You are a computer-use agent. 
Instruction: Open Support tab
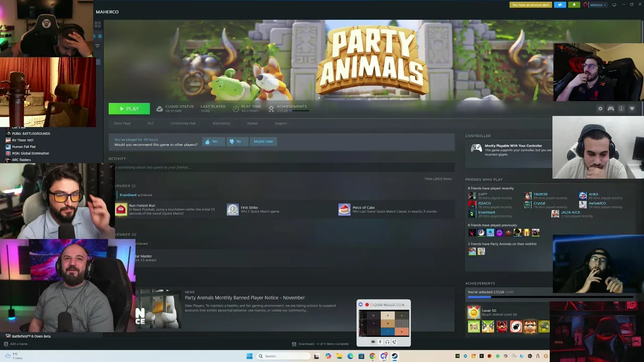(281, 123)
